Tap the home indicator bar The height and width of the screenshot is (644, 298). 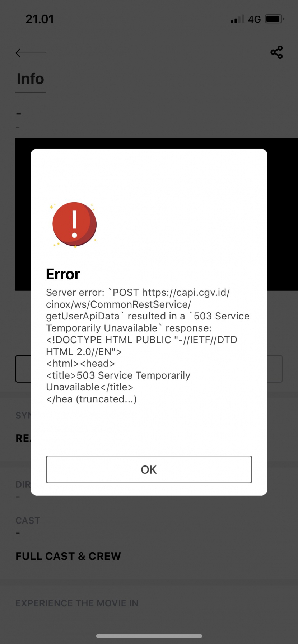149,636
